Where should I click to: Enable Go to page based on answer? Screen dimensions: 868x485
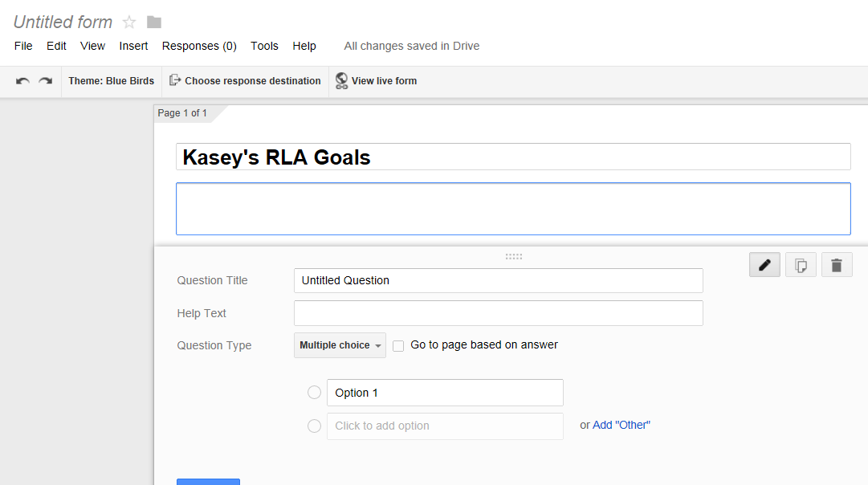click(398, 345)
